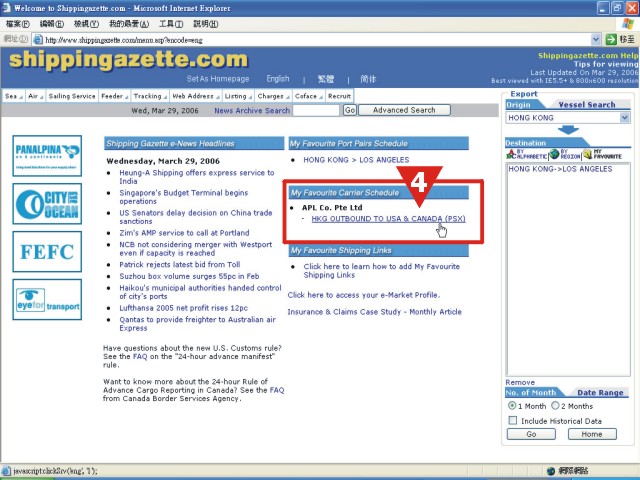The width and height of the screenshot is (640, 480).
Task: Open HKG OUTBOUND TO USA & CANADA (PSX) link
Action: coord(388,219)
